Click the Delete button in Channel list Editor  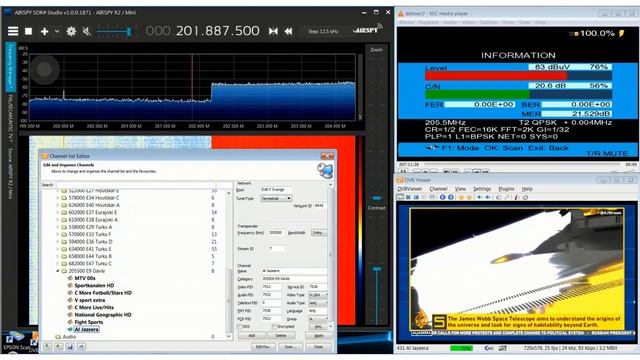(281, 336)
